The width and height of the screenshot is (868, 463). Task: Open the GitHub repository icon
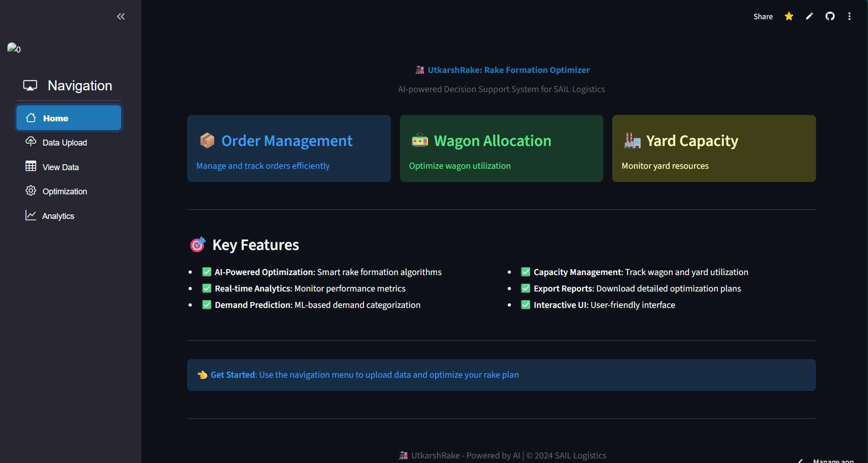[x=830, y=16]
